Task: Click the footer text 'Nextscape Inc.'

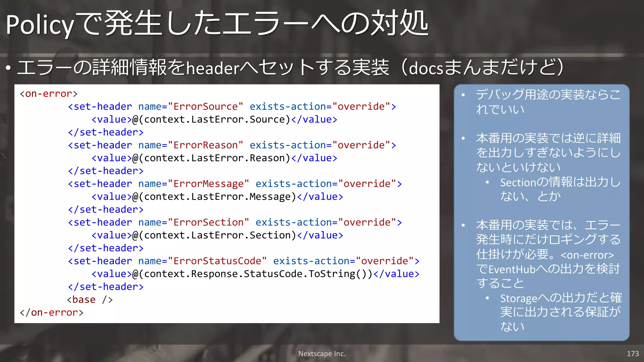Action: pos(322,354)
